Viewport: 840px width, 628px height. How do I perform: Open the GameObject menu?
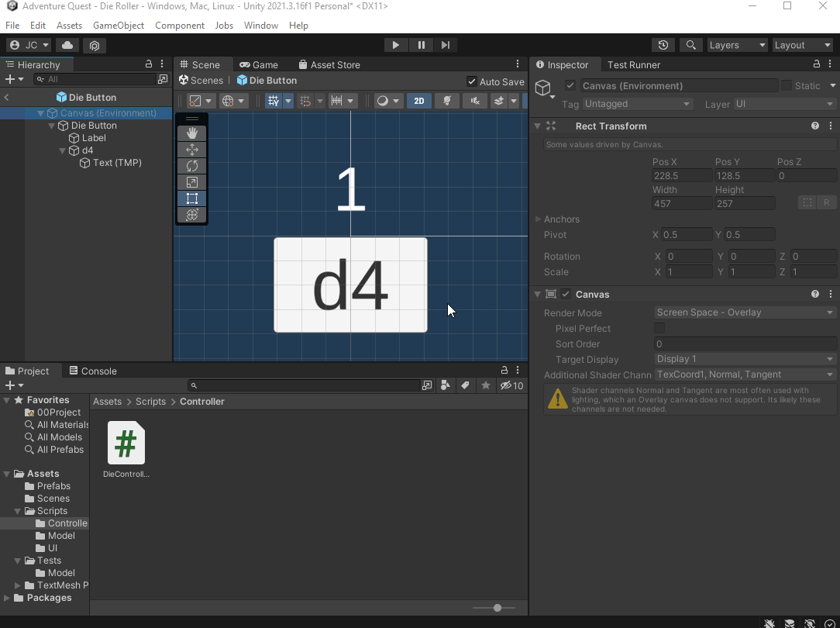[x=119, y=25]
